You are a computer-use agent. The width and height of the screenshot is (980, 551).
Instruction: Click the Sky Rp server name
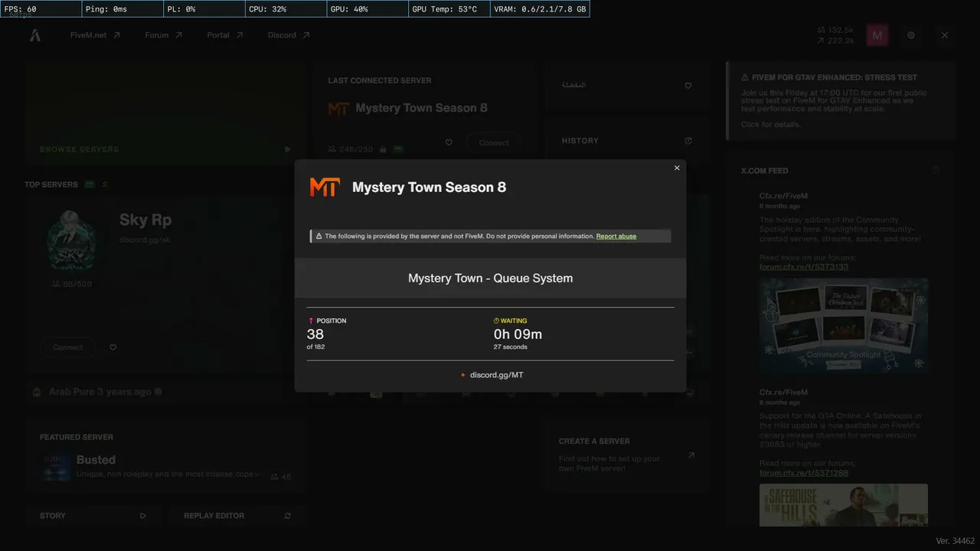(x=145, y=220)
